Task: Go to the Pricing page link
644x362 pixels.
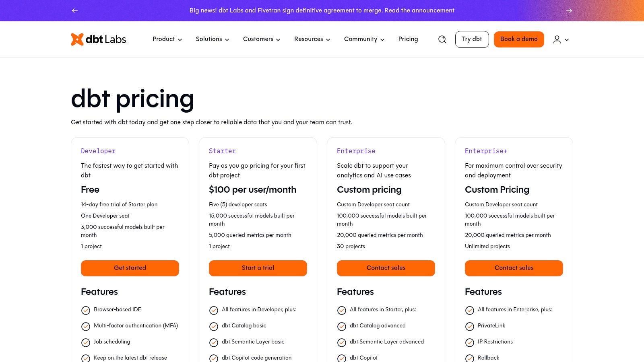Action: pos(408,39)
